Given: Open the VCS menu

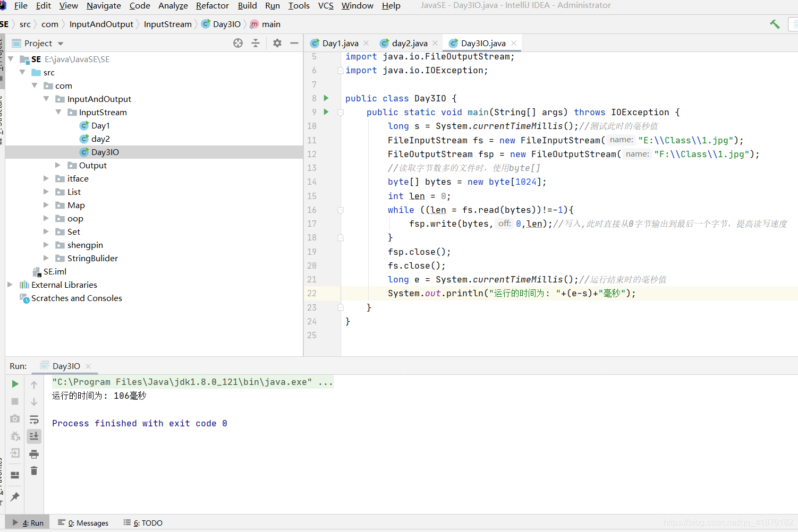Looking at the screenshot, I should [326, 5].
